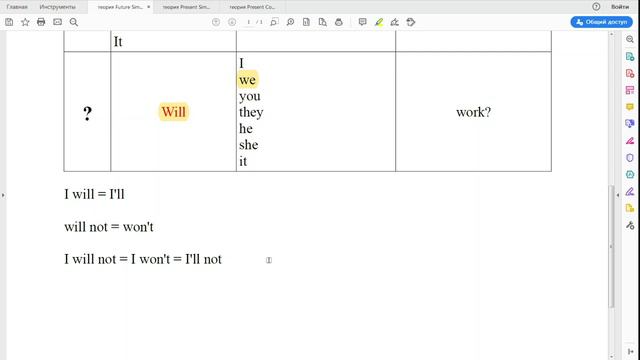
Task: Choose the selection cursor tool in the toolbar
Action: click(274, 22)
